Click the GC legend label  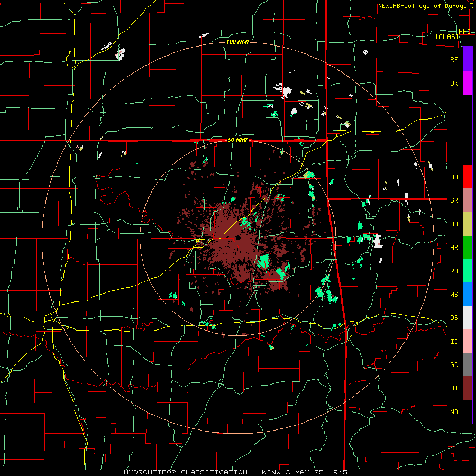click(x=454, y=364)
